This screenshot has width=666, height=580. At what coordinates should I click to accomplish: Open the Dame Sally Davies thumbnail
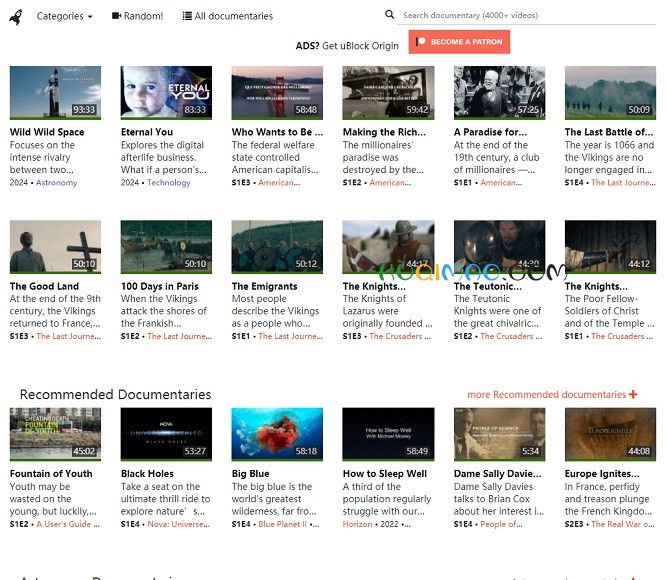tap(499, 434)
